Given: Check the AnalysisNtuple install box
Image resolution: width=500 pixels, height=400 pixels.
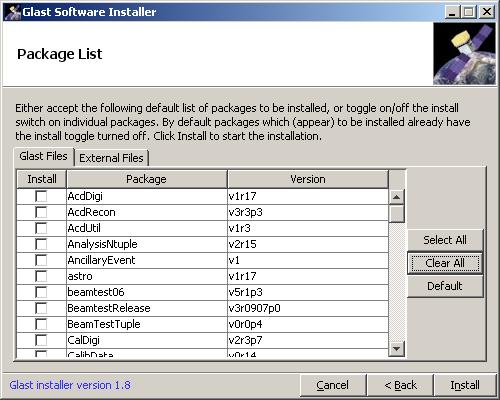Looking at the screenshot, I should tap(41, 244).
